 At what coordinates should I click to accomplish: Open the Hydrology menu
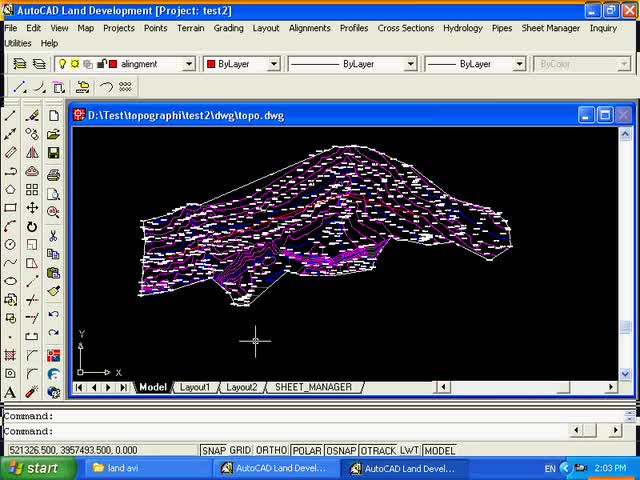[x=462, y=28]
